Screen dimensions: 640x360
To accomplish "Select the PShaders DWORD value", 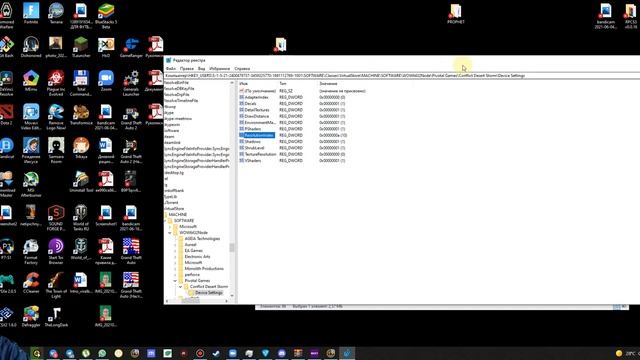I will tap(253, 129).
